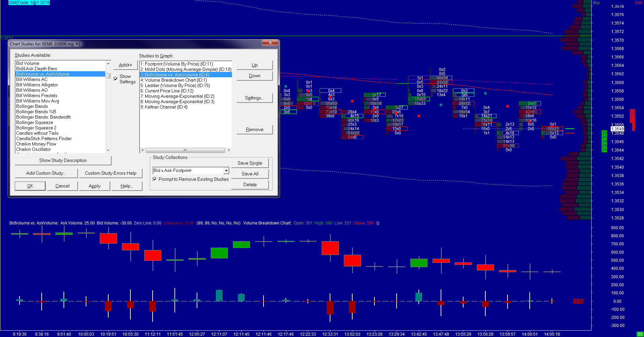Image resolution: width=644 pixels, height=337 pixels.
Task: Select Bill Williams Mov Avg study
Action: (x=61, y=101)
